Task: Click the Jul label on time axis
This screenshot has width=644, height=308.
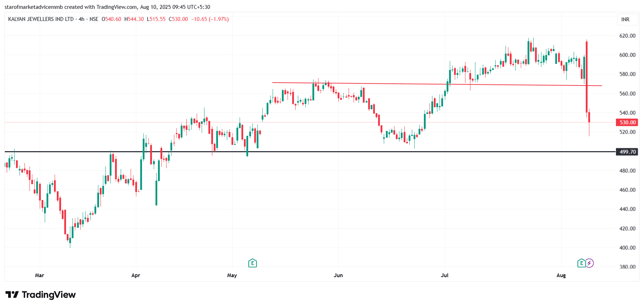Action: [x=444, y=275]
